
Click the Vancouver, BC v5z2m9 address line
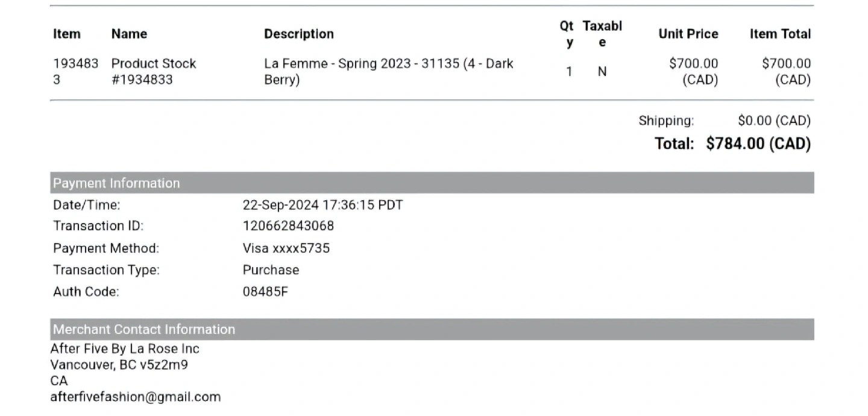[119, 365]
